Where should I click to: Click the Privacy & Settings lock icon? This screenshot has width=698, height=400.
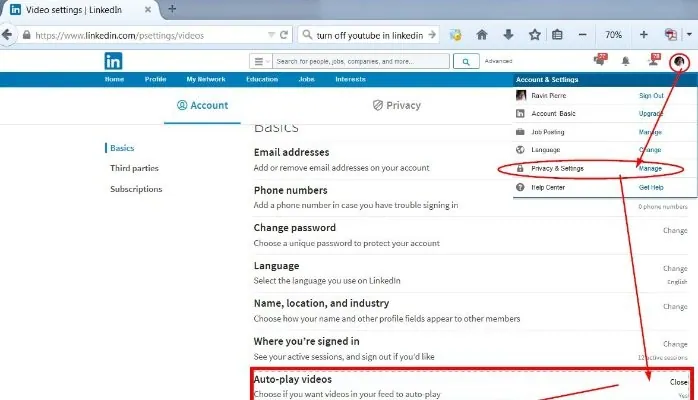tap(520, 168)
